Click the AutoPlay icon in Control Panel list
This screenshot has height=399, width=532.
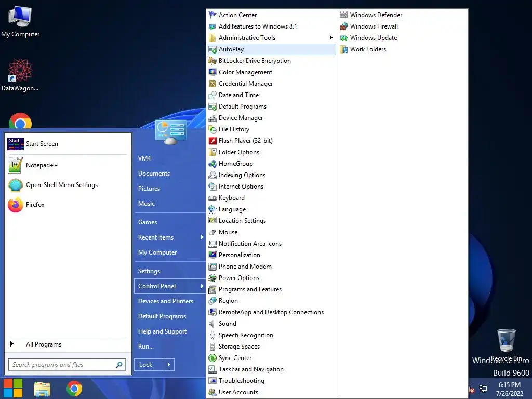click(x=212, y=49)
